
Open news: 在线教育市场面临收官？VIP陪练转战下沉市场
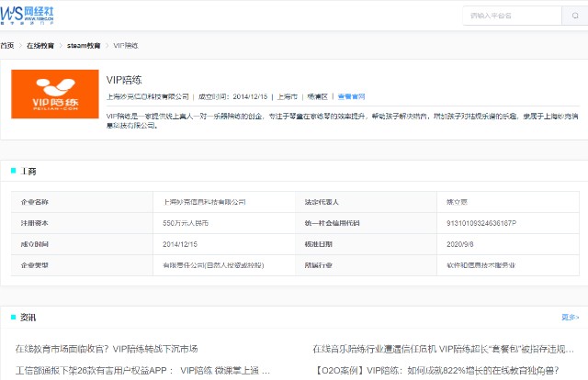pos(107,349)
